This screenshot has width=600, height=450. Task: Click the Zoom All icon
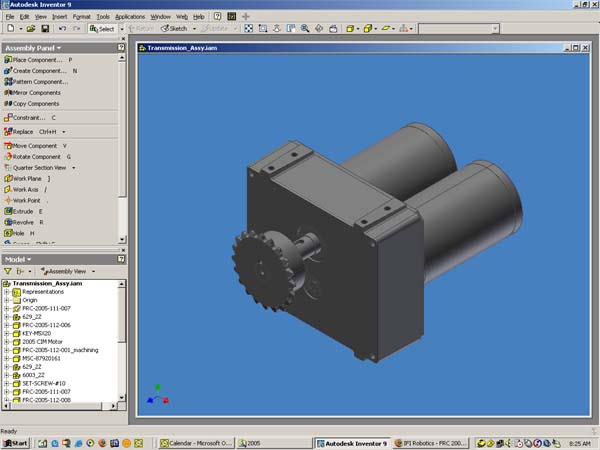coord(249,28)
